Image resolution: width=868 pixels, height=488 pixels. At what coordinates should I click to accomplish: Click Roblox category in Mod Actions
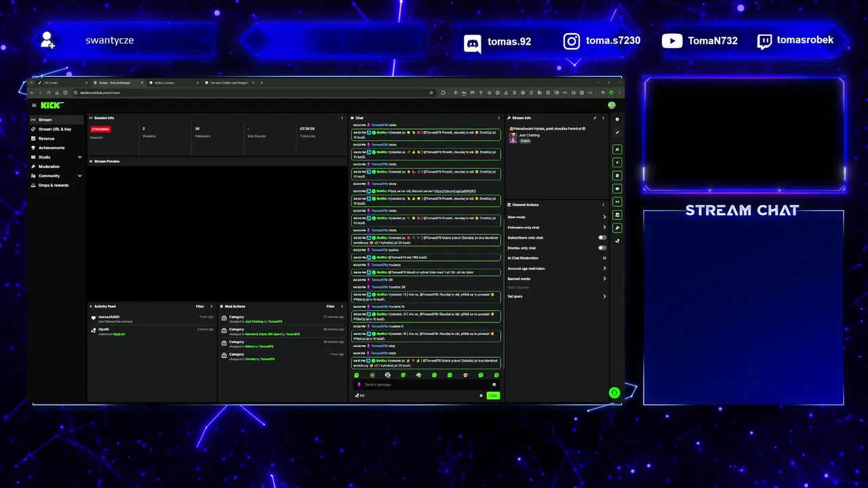click(x=250, y=346)
